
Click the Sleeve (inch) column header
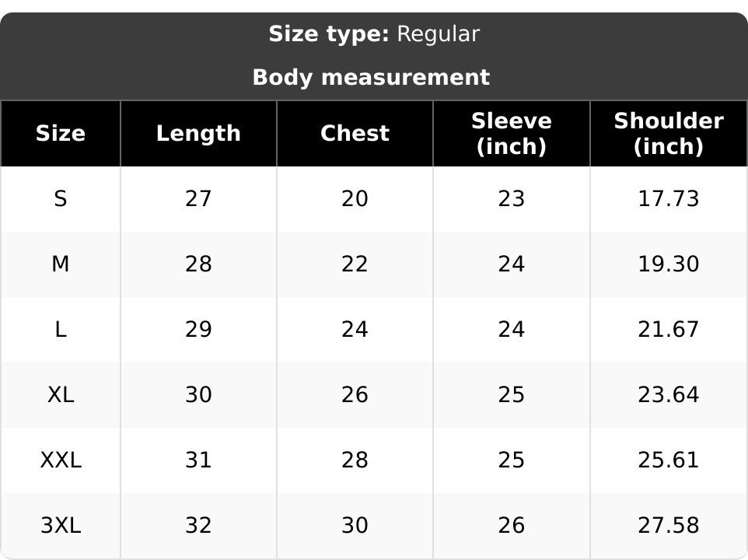point(512,134)
